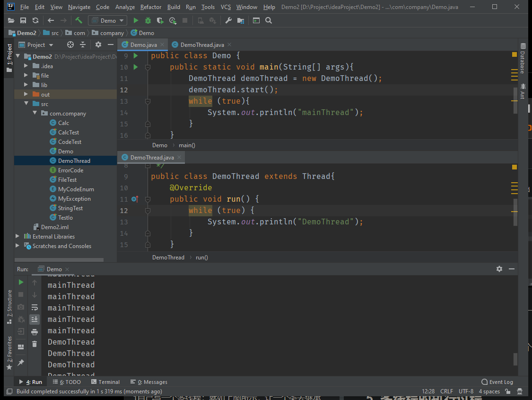Click the Debug bug icon in the toolbar
532x400 pixels.
[148, 20]
